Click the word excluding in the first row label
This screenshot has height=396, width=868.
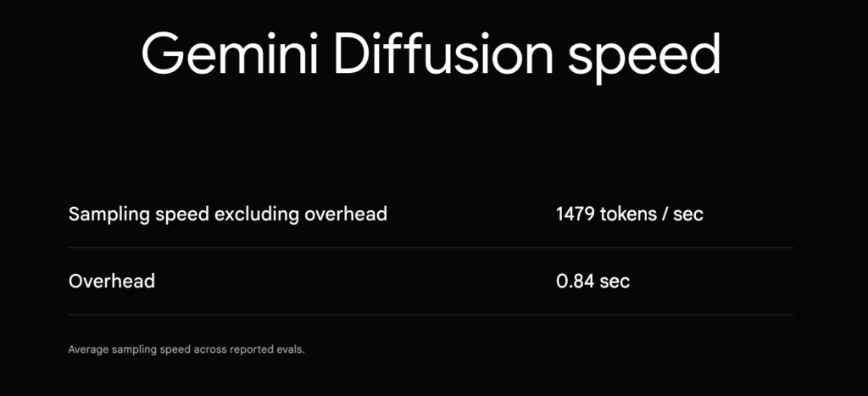258,214
